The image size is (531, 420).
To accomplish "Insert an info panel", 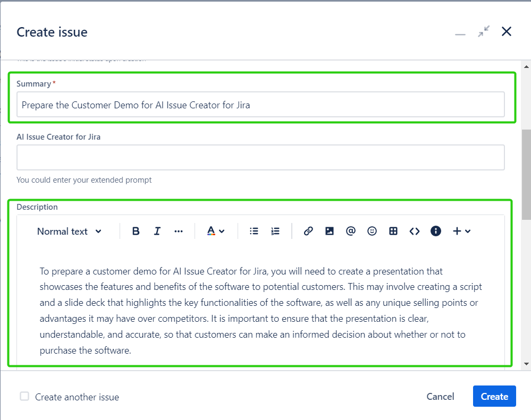I will 436,231.
